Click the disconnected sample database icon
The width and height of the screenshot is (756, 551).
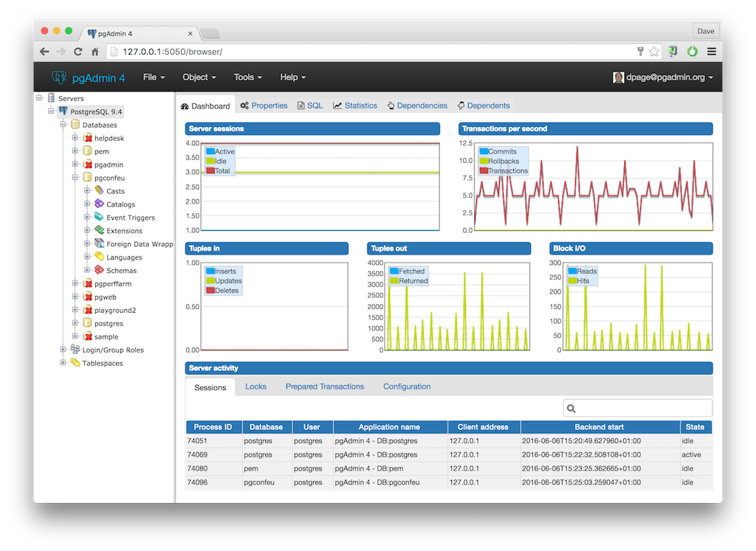click(87, 336)
